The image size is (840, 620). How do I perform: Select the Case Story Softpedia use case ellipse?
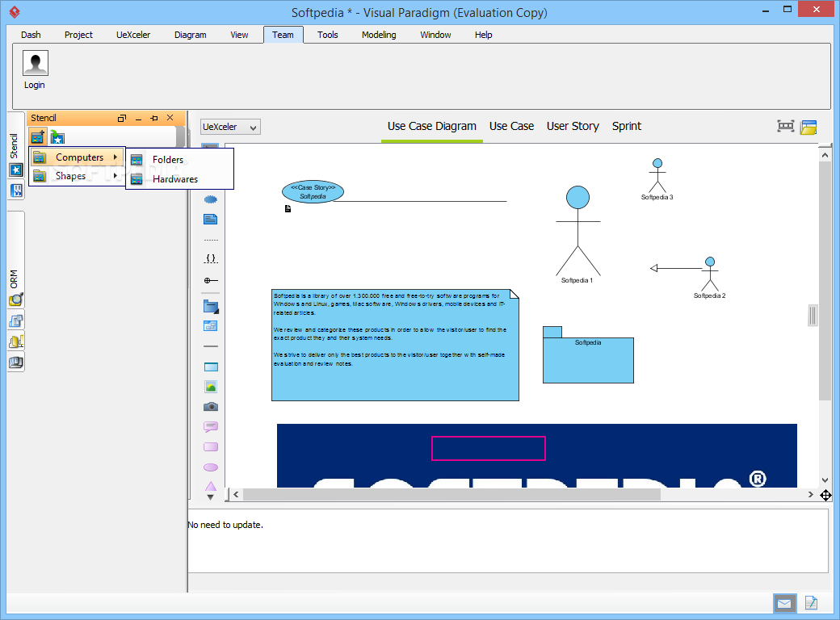click(313, 191)
